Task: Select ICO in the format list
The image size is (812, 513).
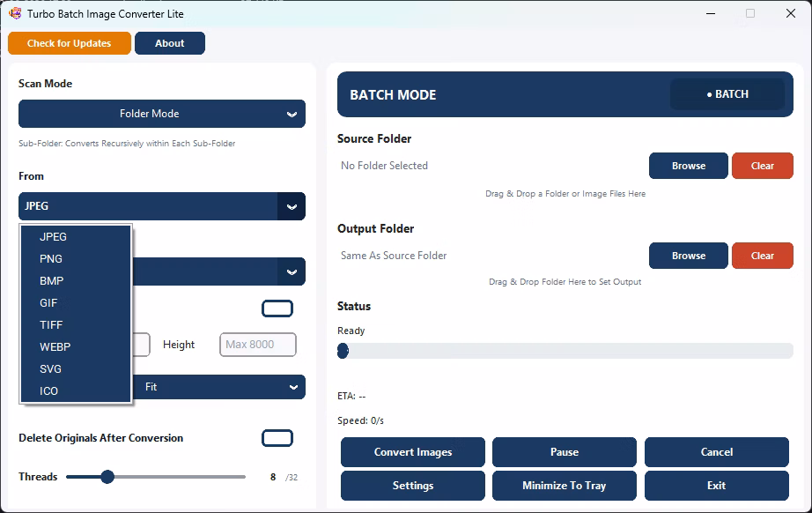Action: point(76,391)
